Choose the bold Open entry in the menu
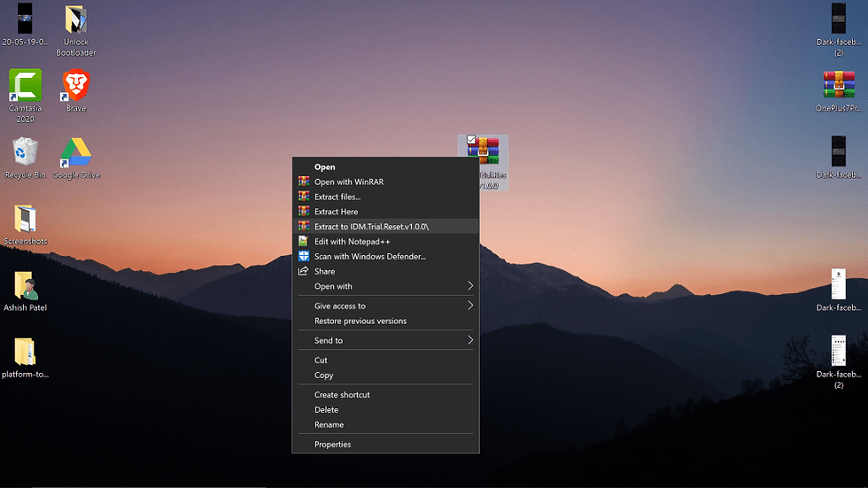This screenshot has width=868, height=488. point(385,167)
